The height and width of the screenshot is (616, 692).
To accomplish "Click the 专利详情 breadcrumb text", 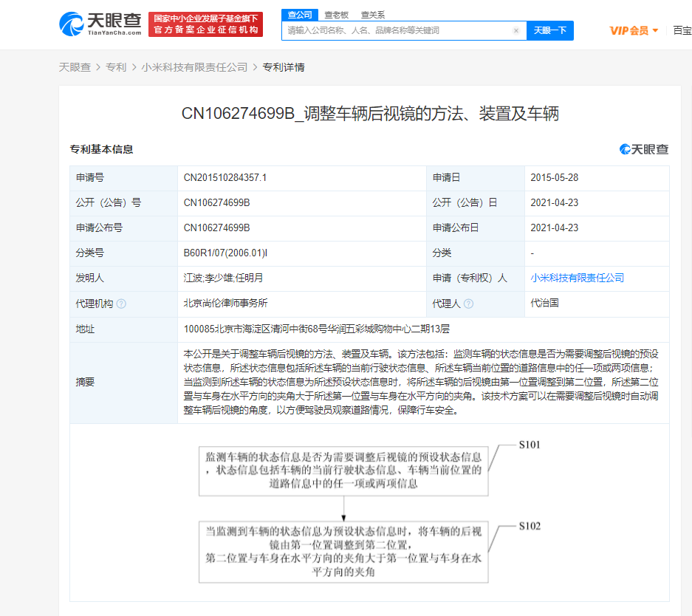I will click(x=284, y=67).
